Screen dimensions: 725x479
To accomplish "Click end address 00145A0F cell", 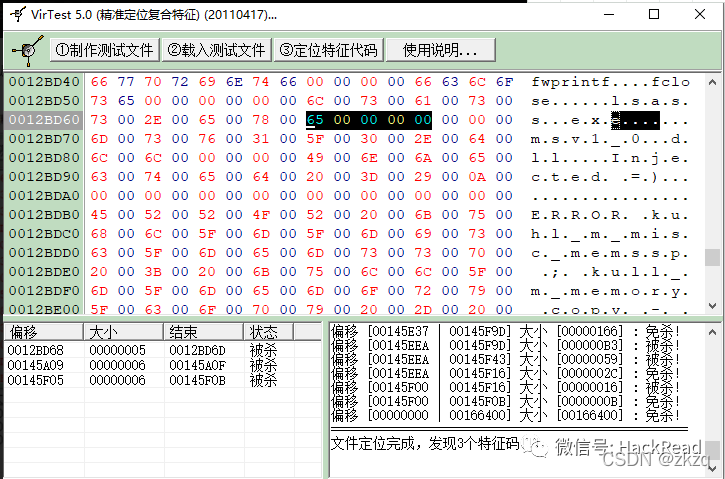I will click(197, 365).
